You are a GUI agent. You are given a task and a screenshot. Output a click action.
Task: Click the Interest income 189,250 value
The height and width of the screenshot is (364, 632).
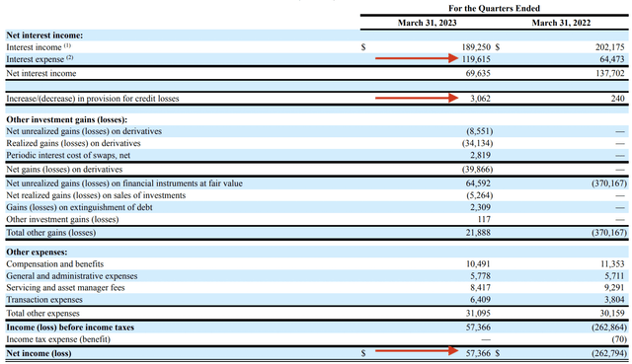[x=476, y=47]
